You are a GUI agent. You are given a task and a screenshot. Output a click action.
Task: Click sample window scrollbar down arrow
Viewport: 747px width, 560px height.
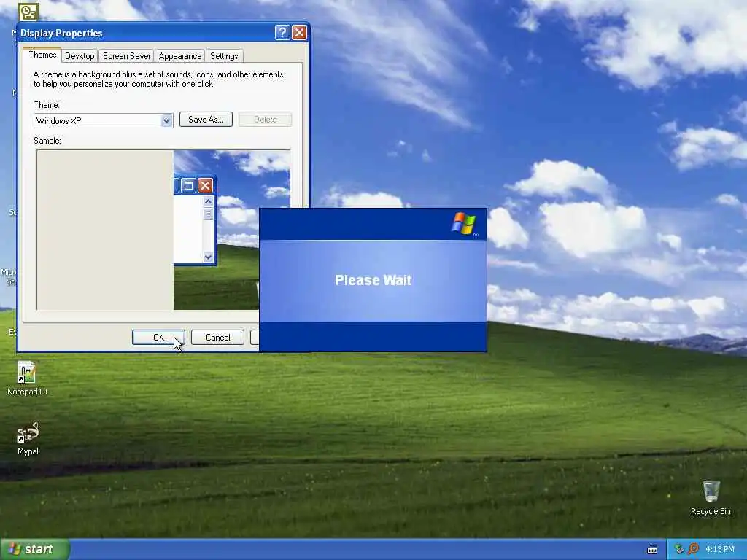point(208,257)
